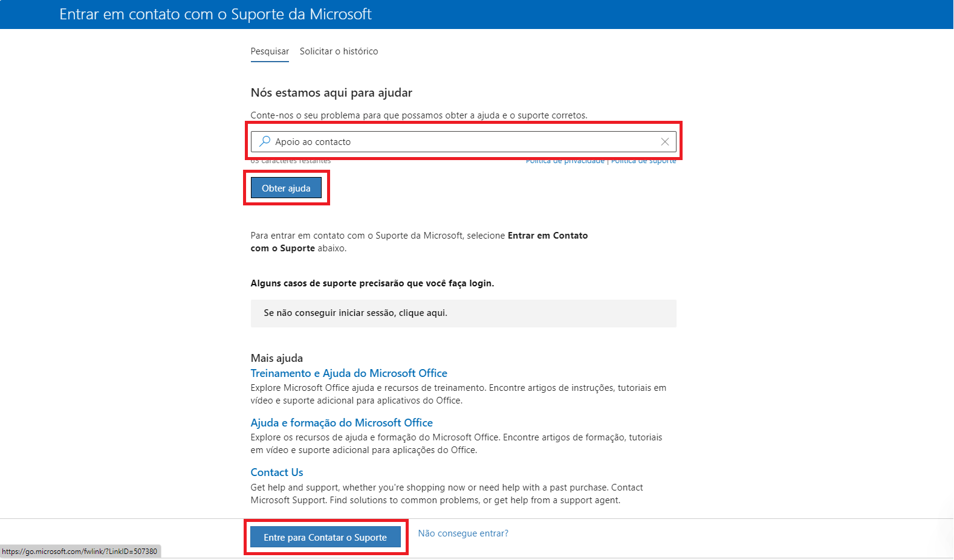
Task: Follow the Contact Us link
Action: tap(277, 472)
